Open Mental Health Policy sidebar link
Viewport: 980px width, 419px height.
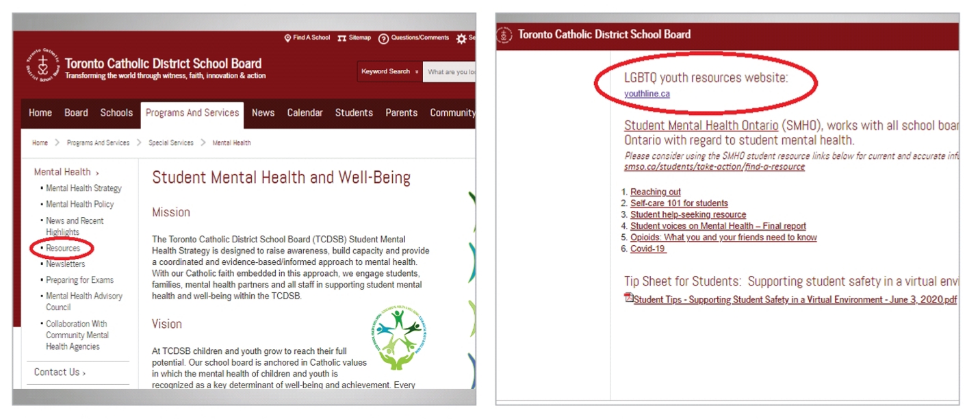pos(79,204)
